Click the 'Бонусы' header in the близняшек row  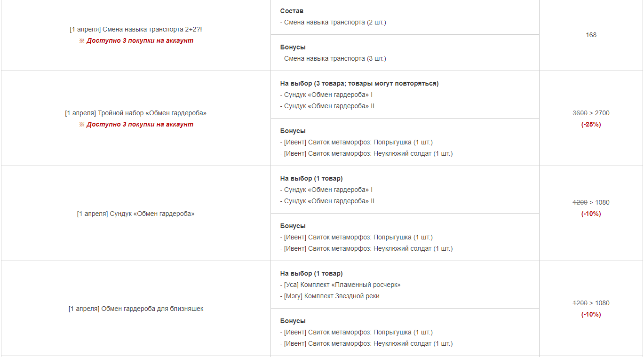[293, 321]
